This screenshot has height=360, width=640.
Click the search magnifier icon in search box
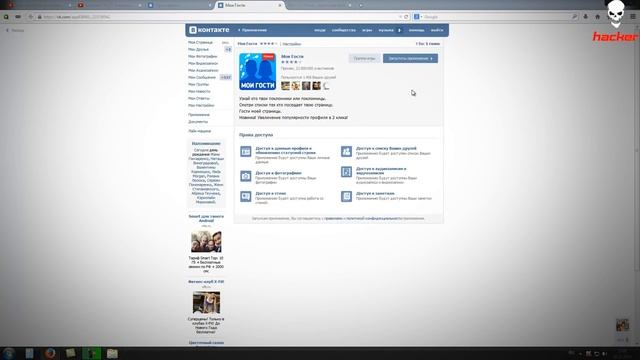click(574, 17)
